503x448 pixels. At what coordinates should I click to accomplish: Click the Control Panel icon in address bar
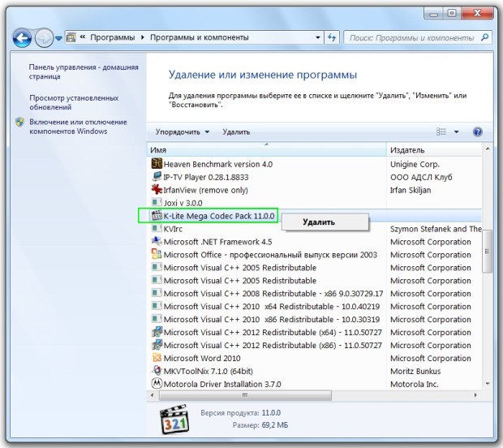tap(71, 37)
